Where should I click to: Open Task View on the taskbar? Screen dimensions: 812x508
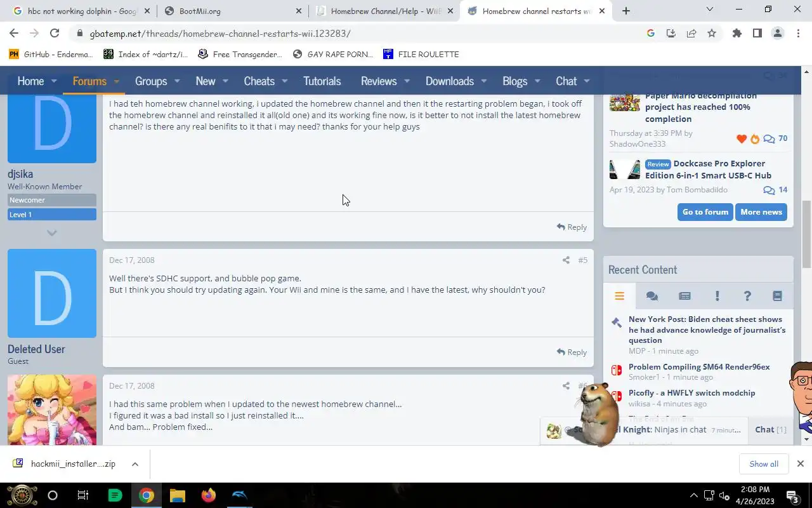(x=82, y=495)
